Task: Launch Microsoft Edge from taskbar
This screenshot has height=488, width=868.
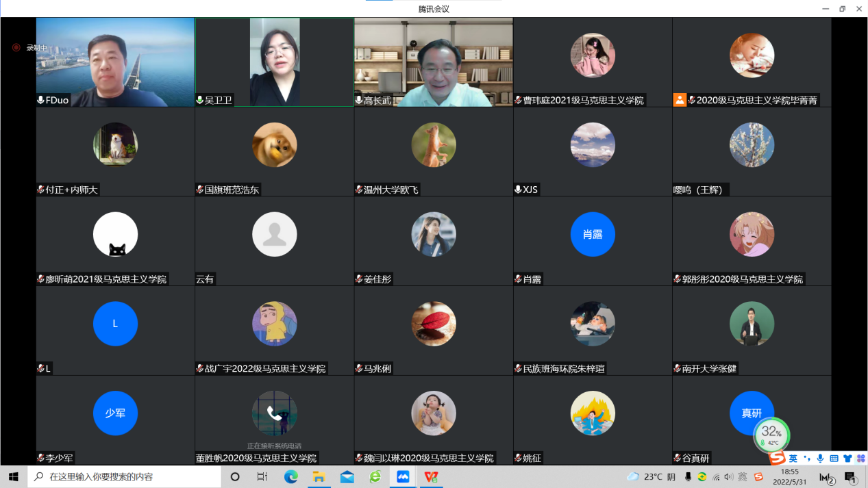Action: coord(291,476)
